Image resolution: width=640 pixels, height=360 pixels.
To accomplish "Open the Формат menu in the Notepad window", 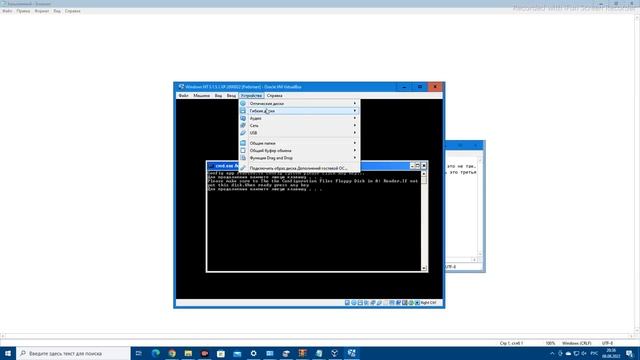I will tap(42, 11).
